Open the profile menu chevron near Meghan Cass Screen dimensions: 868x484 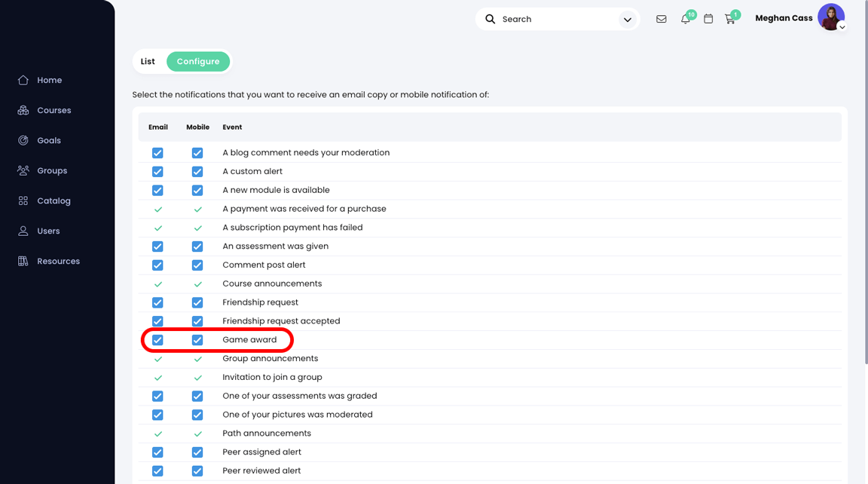(842, 26)
